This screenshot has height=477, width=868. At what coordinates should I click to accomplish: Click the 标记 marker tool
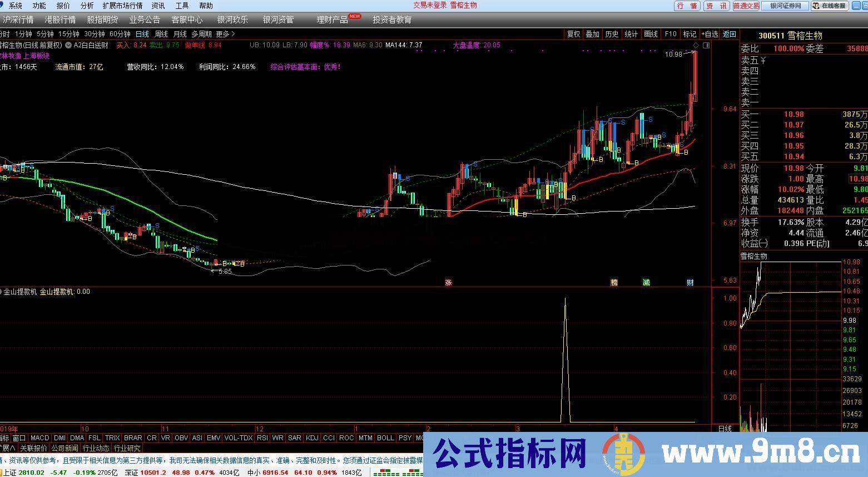(689, 34)
